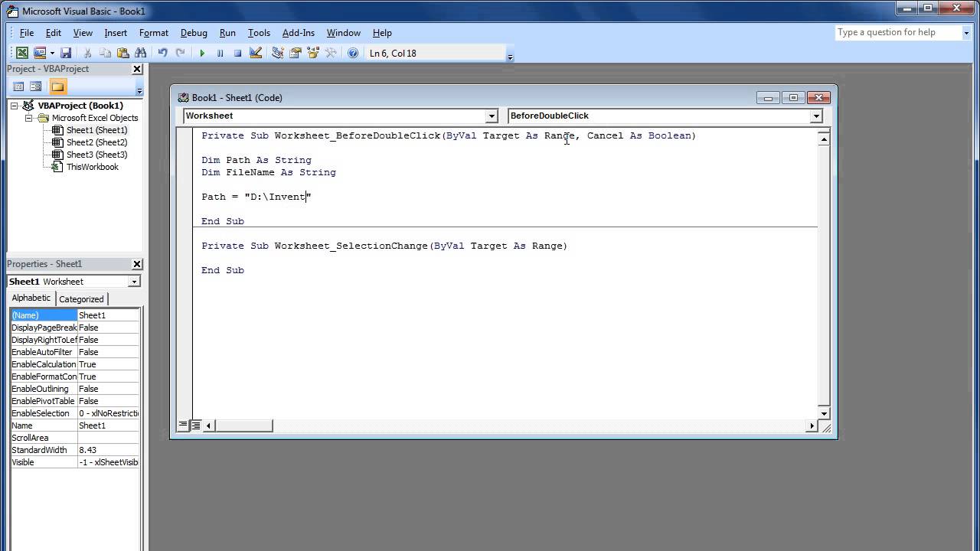Open the Tools menu
The width and height of the screenshot is (980, 551).
tap(259, 33)
